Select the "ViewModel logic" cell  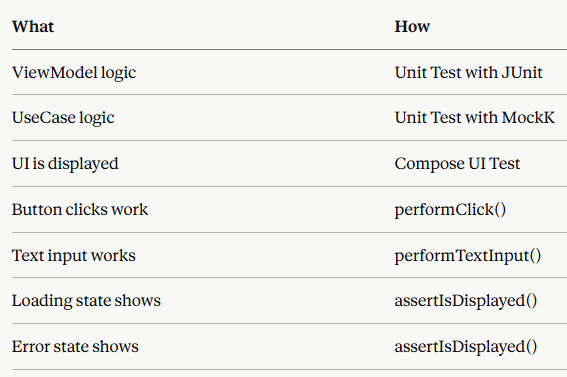click(x=74, y=73)
